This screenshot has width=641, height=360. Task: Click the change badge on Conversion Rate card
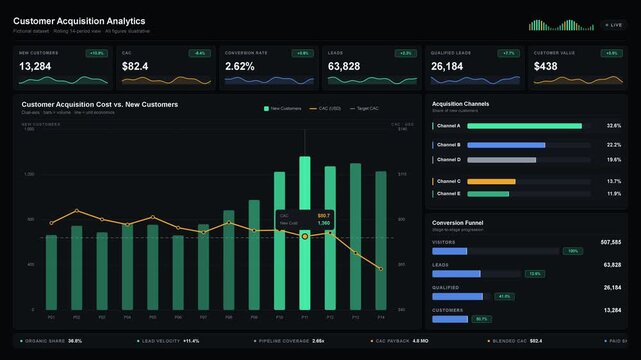pos(303,53)
